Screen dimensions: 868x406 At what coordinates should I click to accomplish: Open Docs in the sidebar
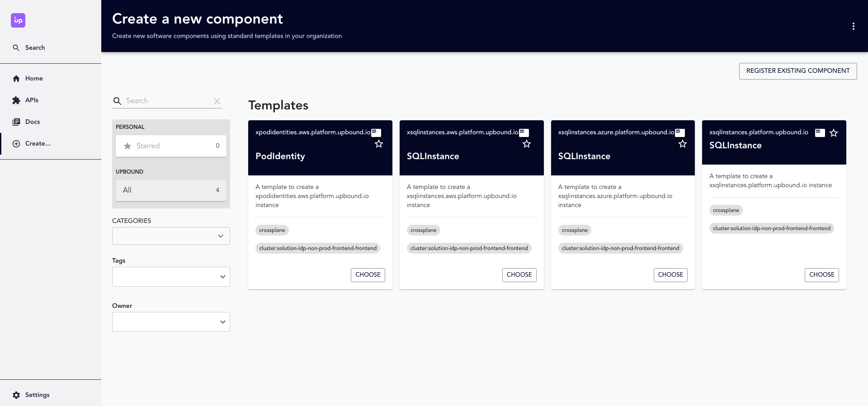(x=33, y=122)
